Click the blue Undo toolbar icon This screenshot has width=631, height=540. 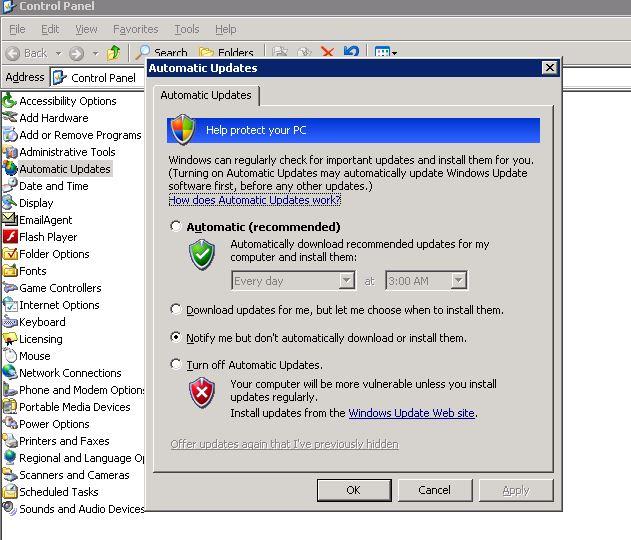tap(351, 52)
